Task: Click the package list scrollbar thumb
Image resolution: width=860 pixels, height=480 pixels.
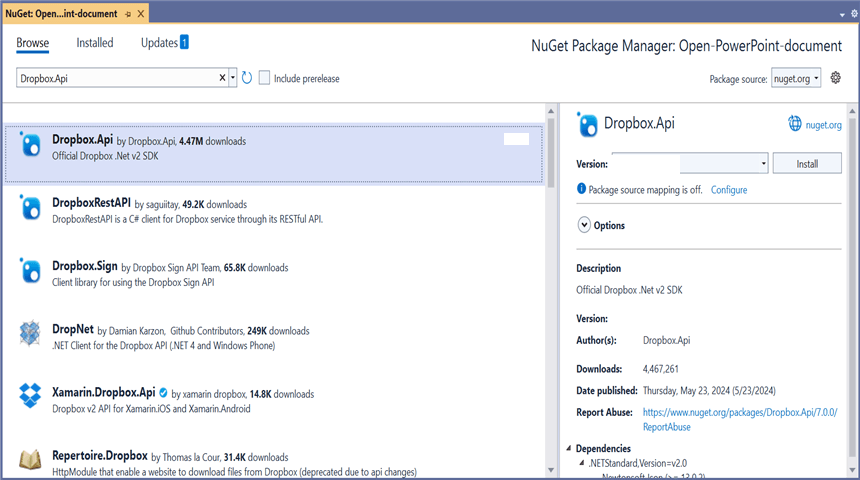Action: tap(551, 153)
